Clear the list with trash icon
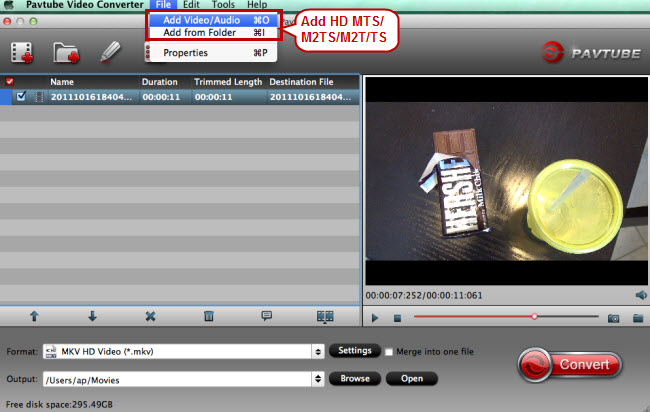The height and width of the screenshot is (412, 650). [x=209, y=316]
